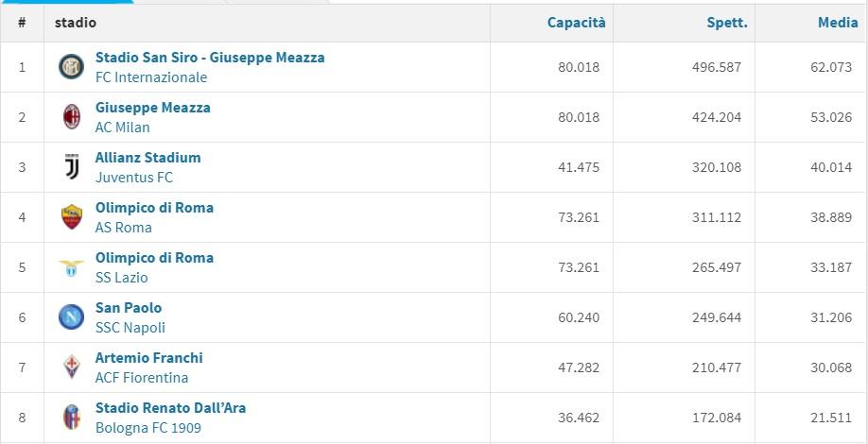Click the Bologna FC 1909 crest
Image resolution: width=868 pixels, height=444 pixels.
72,418
